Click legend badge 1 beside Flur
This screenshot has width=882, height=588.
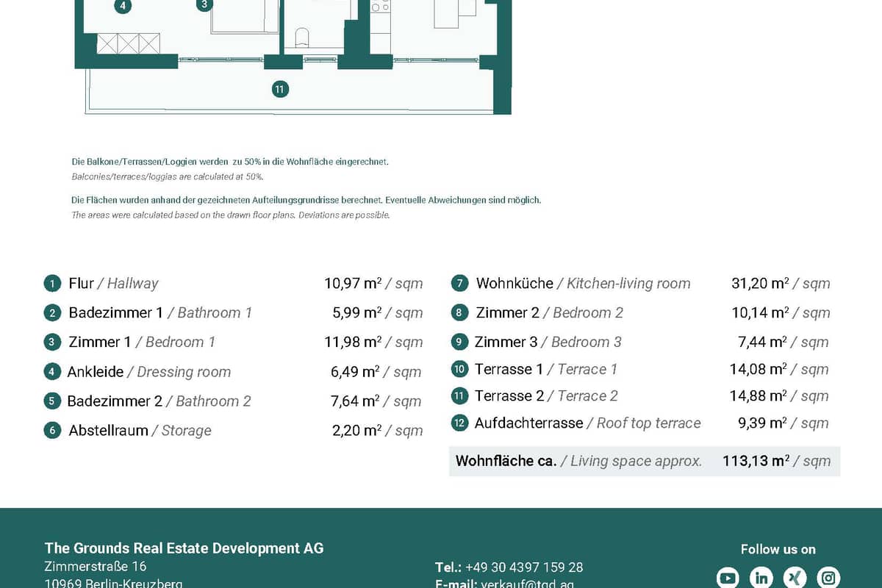(52, 284)
